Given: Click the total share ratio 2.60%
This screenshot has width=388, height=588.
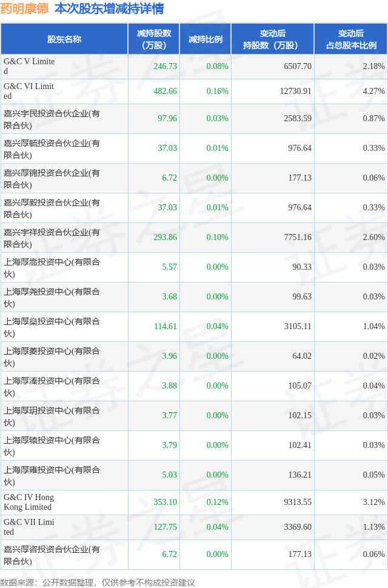Looking at the screenshot, I should [374, 237].
